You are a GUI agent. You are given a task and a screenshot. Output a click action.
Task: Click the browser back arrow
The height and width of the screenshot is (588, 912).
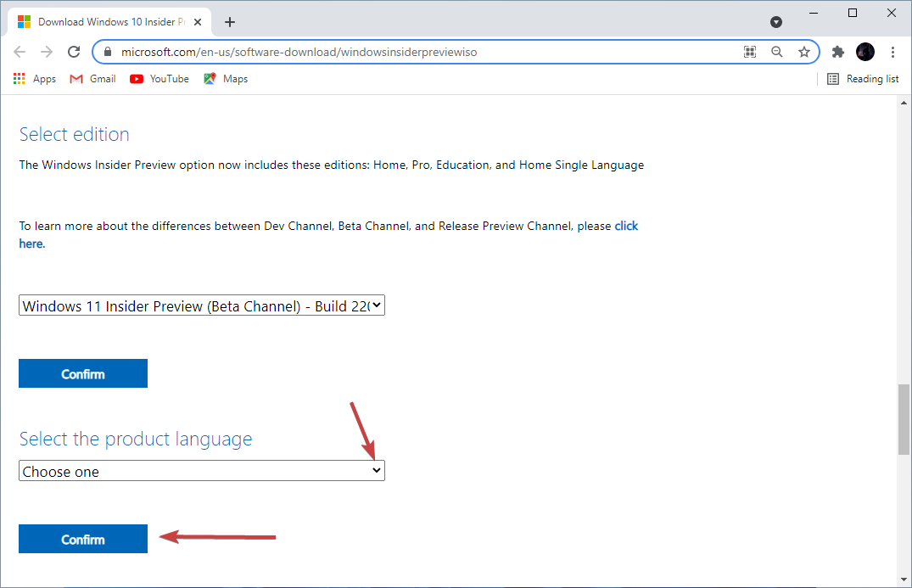click(20, 52)
